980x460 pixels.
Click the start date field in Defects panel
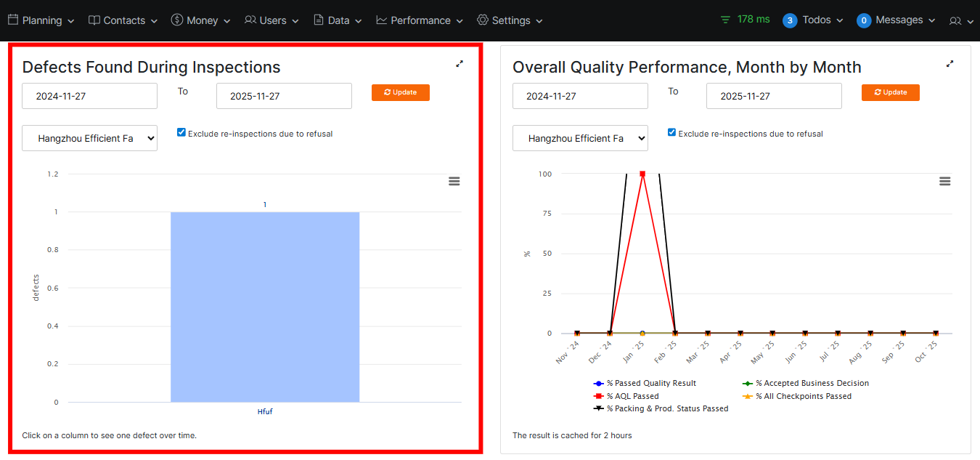(x=89, y=96)
